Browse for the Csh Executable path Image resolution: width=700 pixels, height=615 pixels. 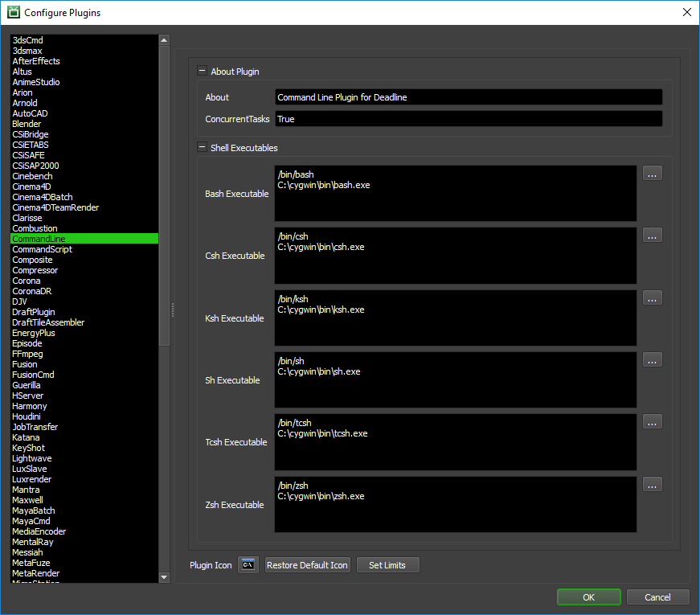click(x=653, y=236)
